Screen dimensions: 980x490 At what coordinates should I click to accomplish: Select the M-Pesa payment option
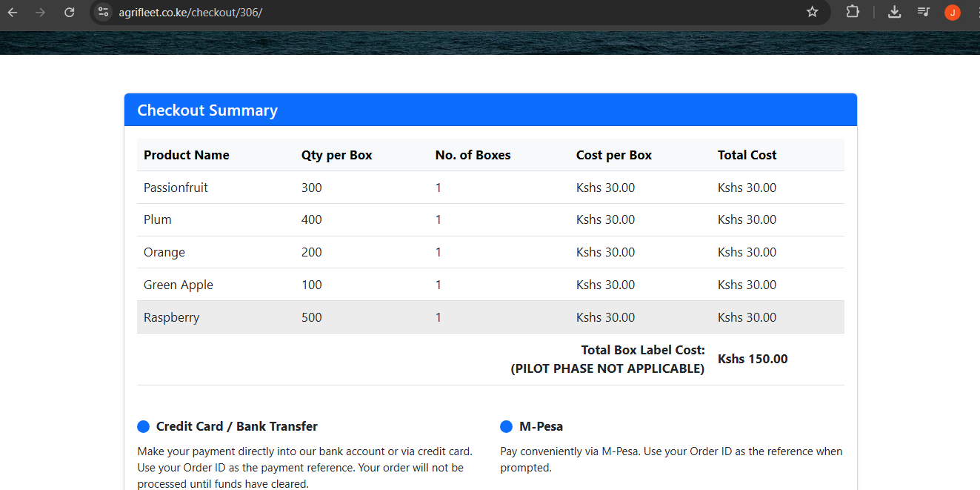506,426
